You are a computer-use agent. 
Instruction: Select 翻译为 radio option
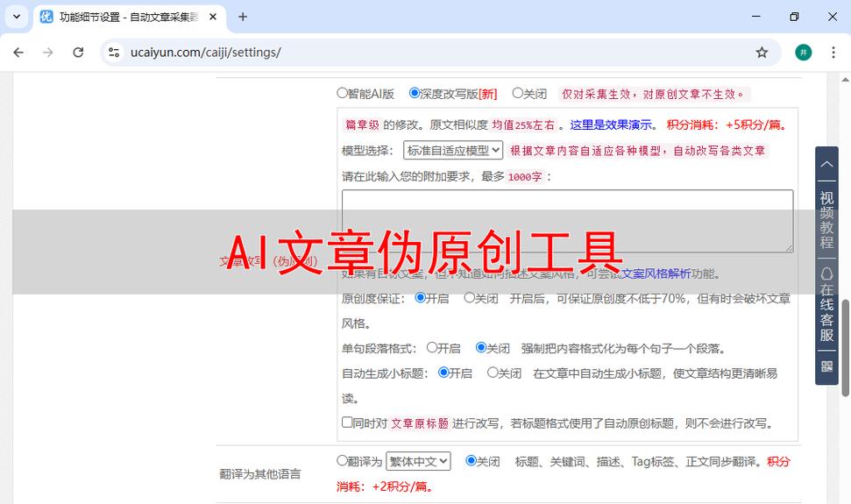coord(342,460)
